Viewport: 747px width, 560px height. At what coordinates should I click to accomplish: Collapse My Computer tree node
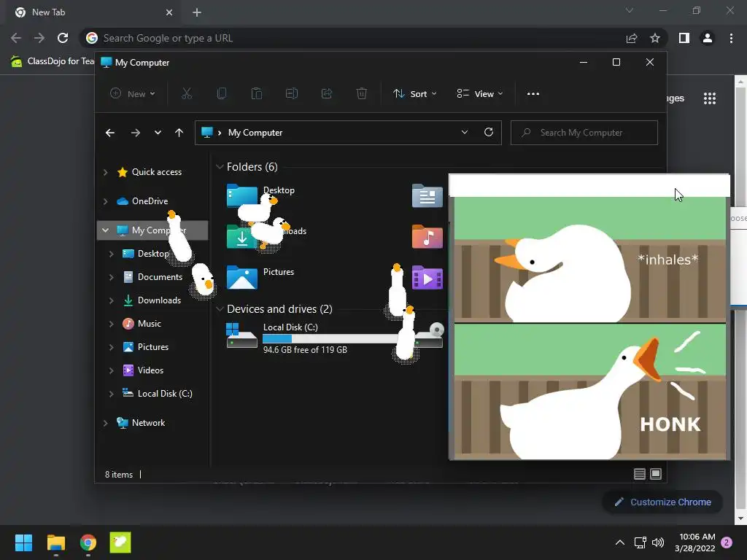coord(105,230)
